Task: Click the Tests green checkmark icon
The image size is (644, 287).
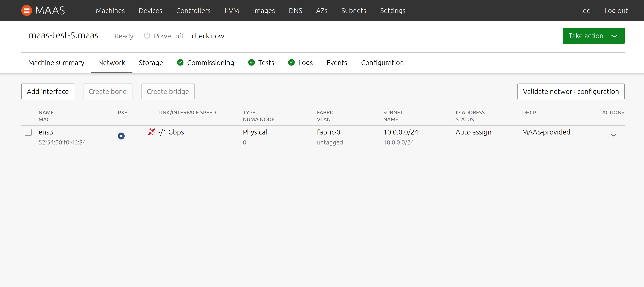Action: pyautogui.click(x=251, y=62)
